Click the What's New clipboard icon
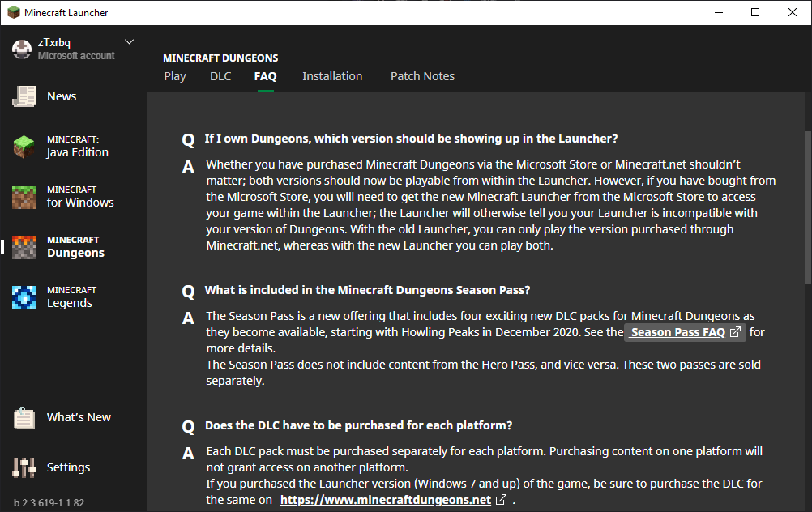 pyautogui.click(x=24, y=418)
